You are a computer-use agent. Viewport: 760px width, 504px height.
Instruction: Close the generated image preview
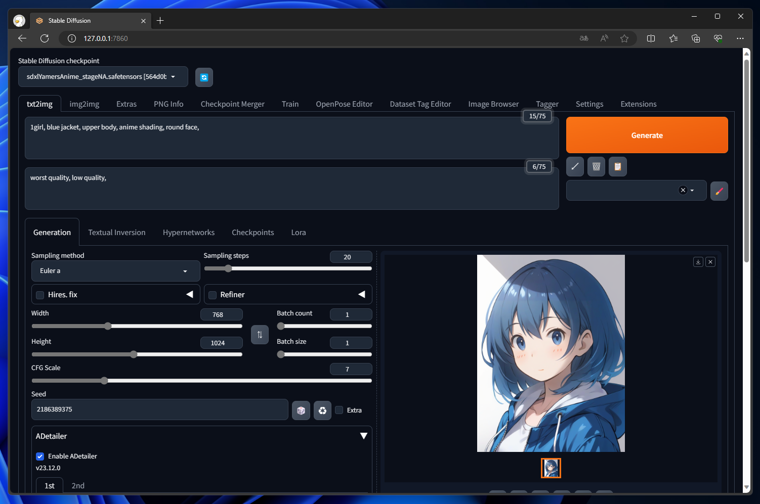pos(711,262)
